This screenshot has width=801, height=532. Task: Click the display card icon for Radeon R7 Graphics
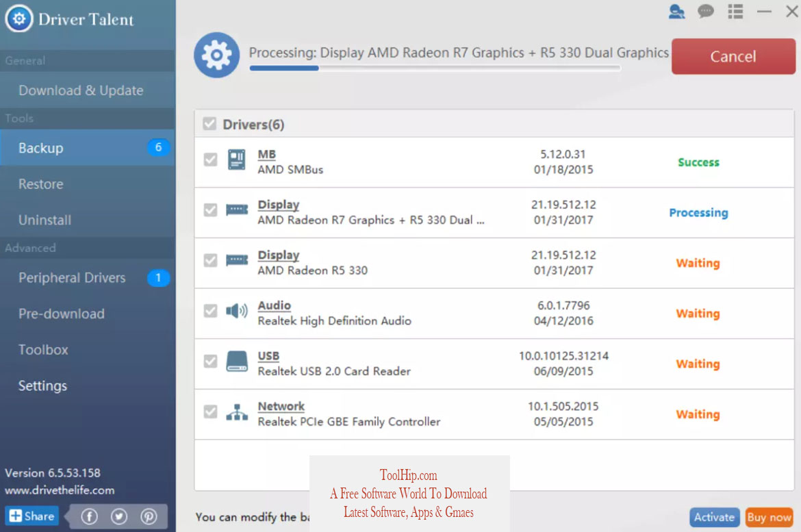[x=236, y=210]
